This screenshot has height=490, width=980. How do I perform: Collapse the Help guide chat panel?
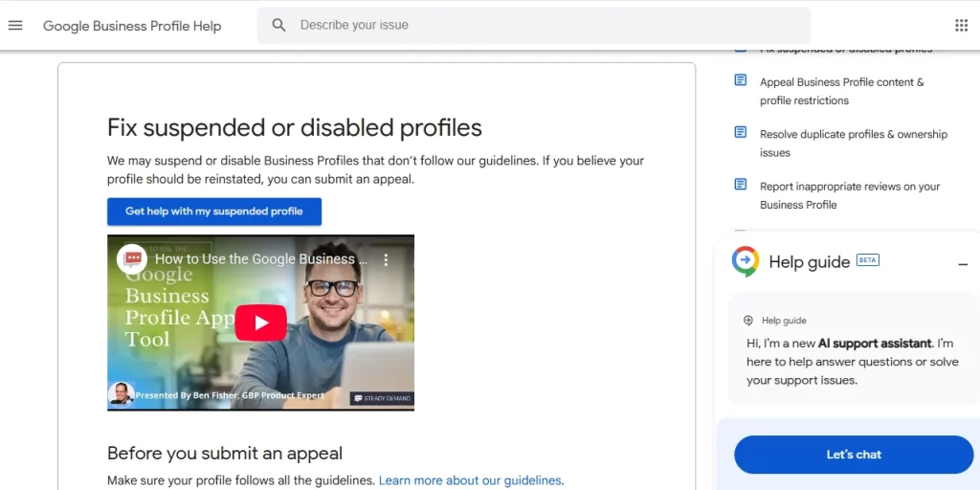[963, 263]
